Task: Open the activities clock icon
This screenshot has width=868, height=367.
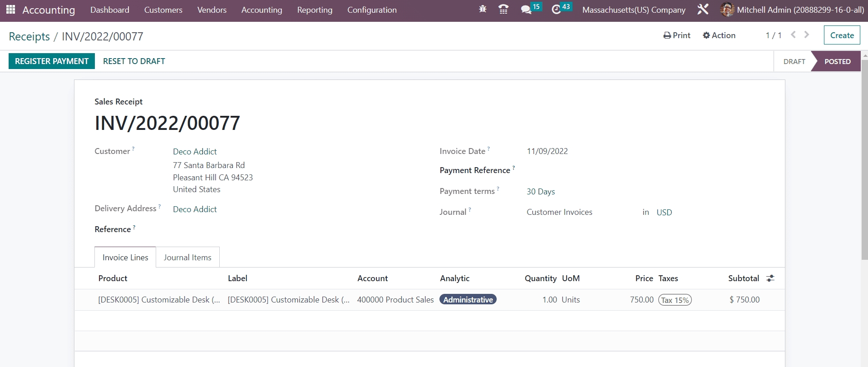Action: pyautogui.click(x=556, y=10)
